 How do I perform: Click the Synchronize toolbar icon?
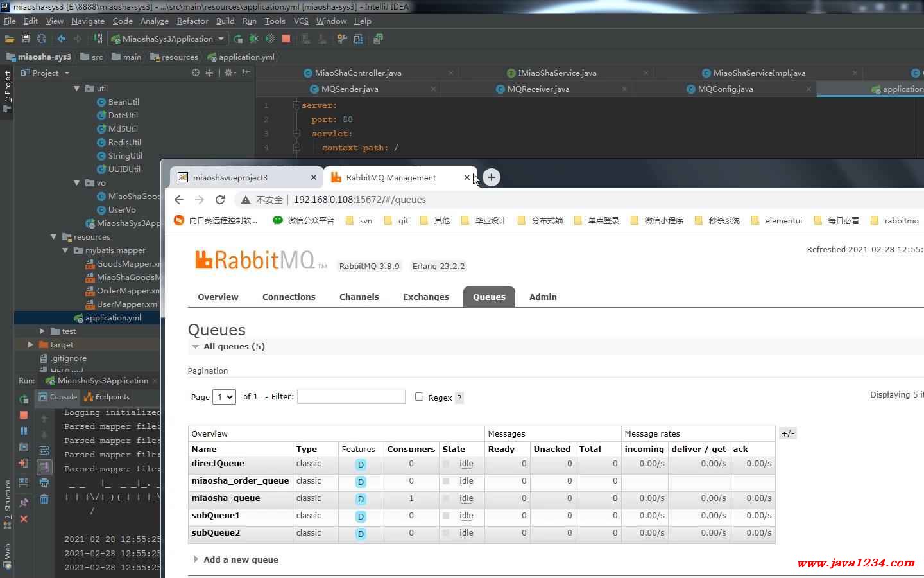pyautogui.click(x=42, y=39)
